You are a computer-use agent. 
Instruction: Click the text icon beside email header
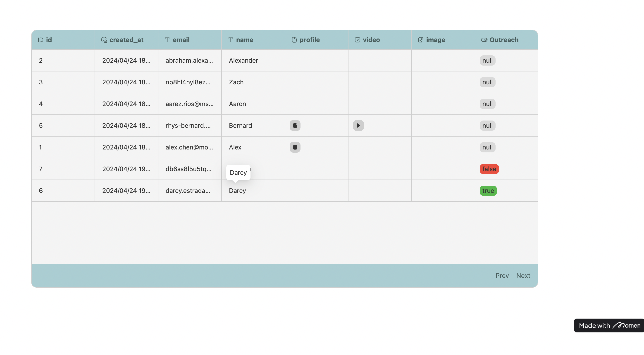167,40
